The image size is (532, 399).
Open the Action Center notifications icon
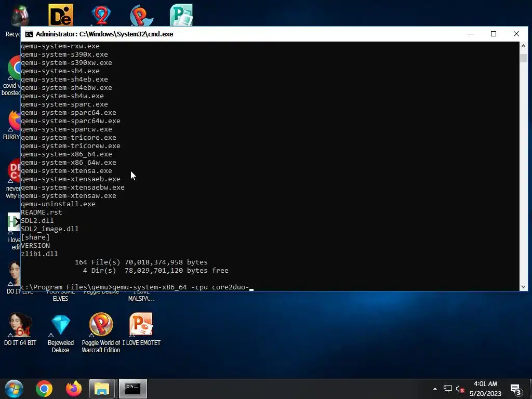[516, 390]
